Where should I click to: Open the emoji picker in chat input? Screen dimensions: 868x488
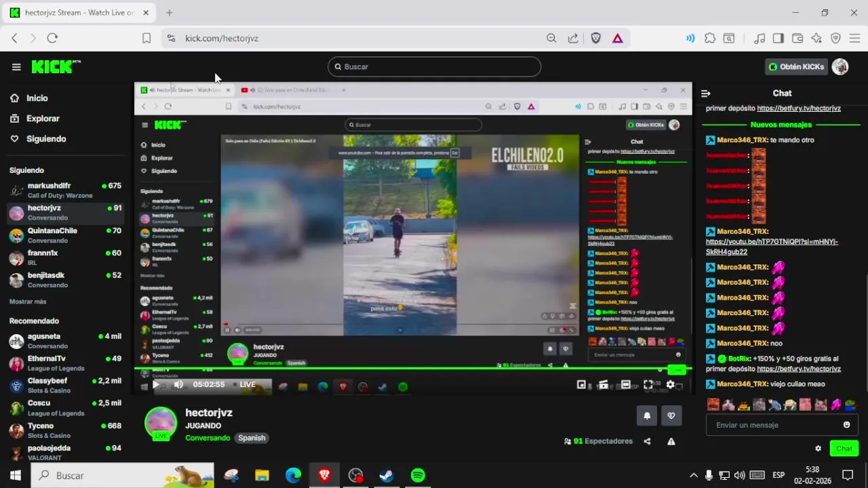click(x=846, y=425)
